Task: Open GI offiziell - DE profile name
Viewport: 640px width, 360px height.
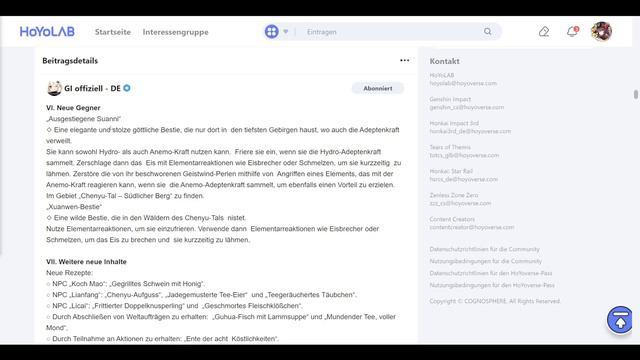Action: [x=92, y=88]
